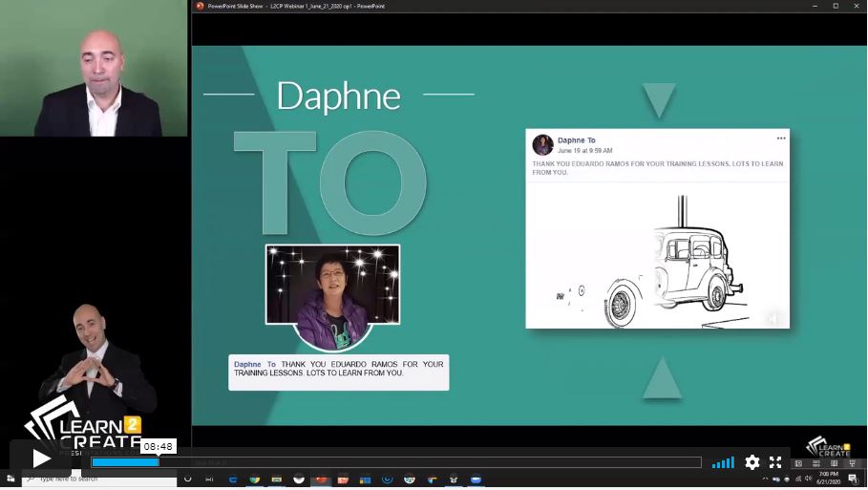The width and height of the screenshot is (868, 490).
Task: Click the Daphne To name in the post
Action: click(576, 140)
